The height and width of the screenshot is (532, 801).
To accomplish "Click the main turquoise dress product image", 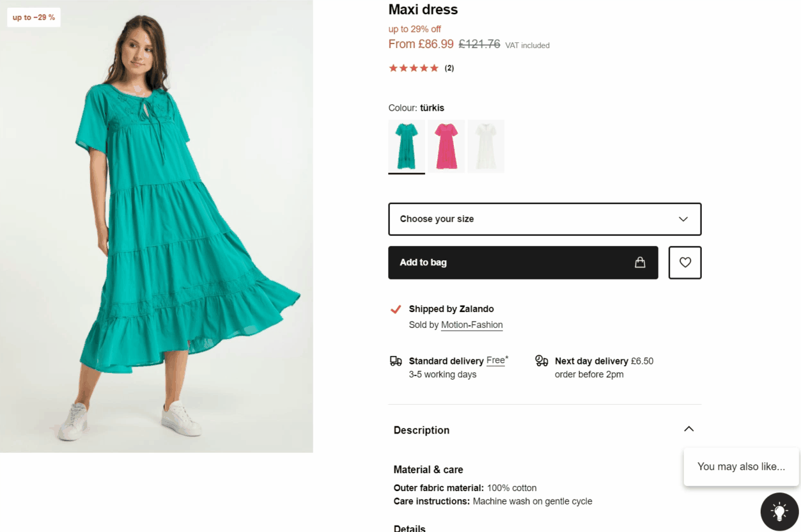I will click(157, 226).
